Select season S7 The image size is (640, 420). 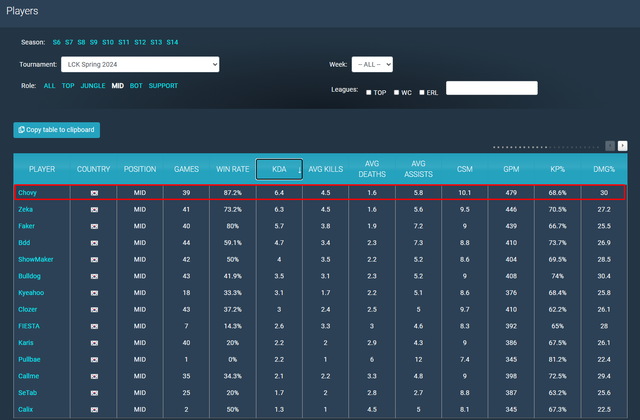[x=69, y=42]
